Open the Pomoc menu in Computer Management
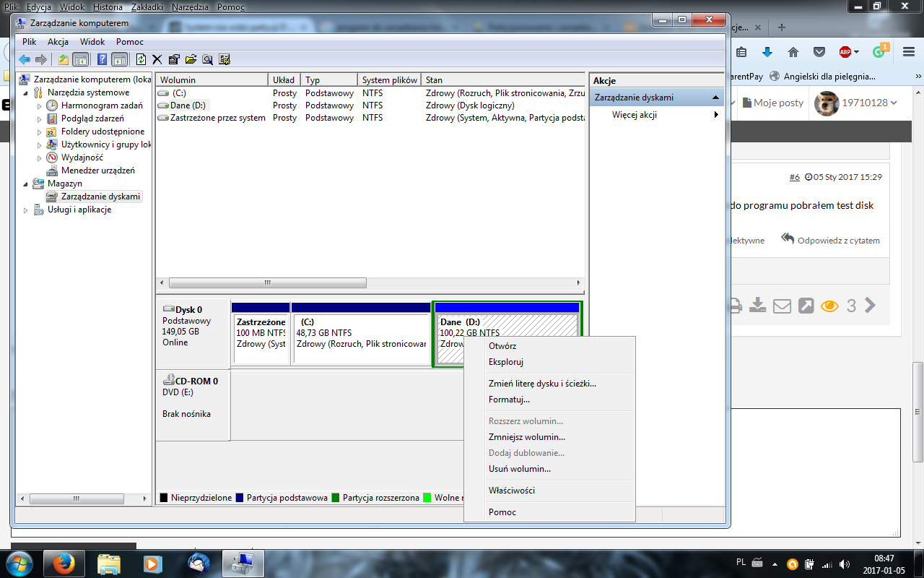 (x=130, y=42)
